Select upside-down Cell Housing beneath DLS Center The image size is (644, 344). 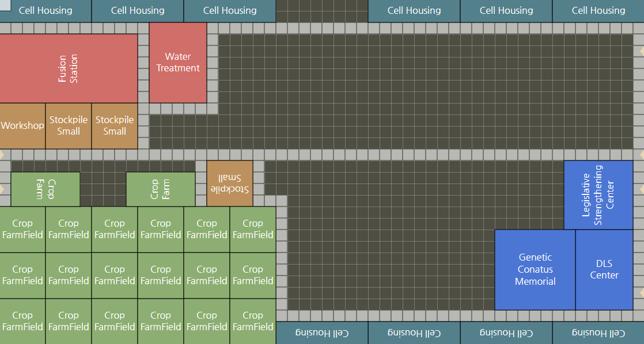pyautogui.click(x=598, y=333)
